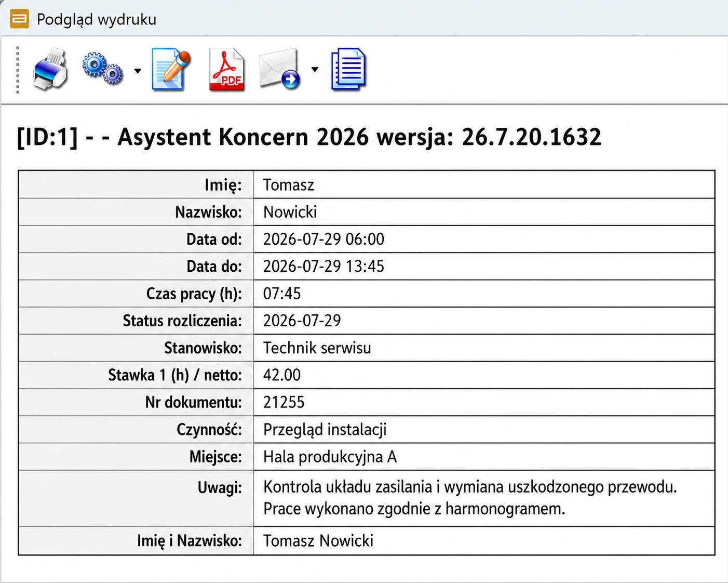Select the Stanowisko value Technik serwisu
The image size is (728, 583).
[317, 348]
